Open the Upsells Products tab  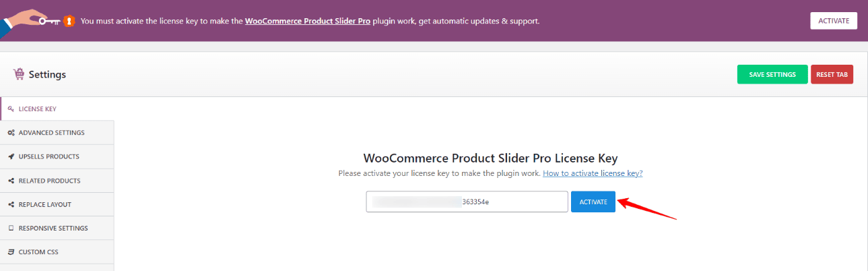tap(48, 156)
